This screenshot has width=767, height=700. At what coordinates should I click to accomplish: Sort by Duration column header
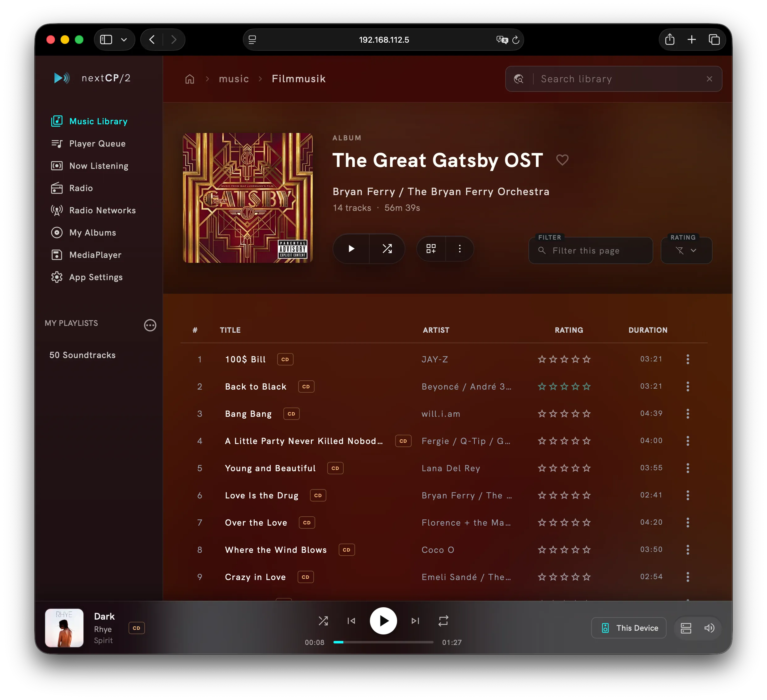(647, 330)
